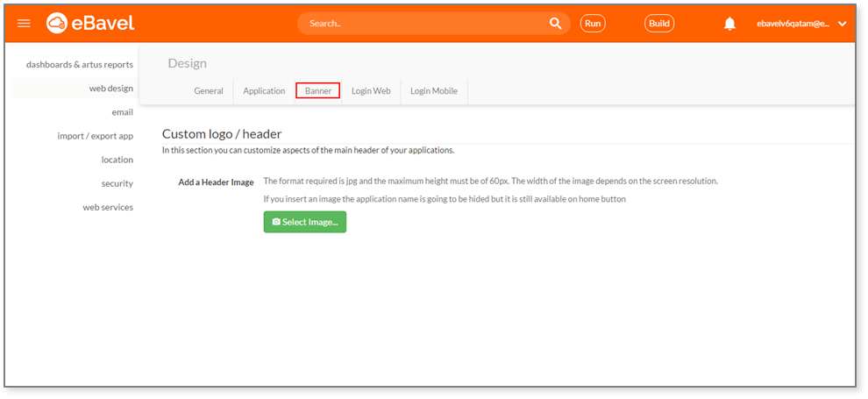The width and height of the screenshot is (868, 399).
Task: Switch to the Application tab
Action: point(264,91)
